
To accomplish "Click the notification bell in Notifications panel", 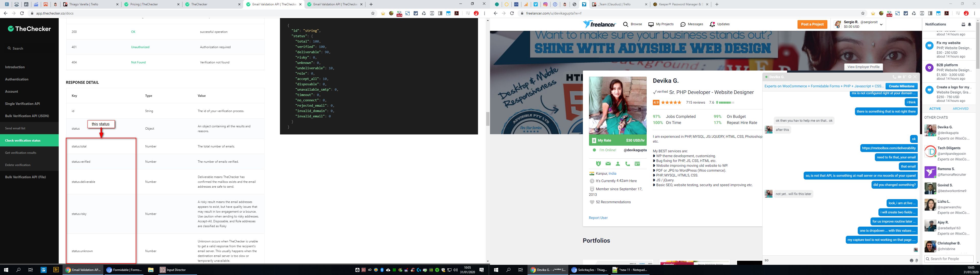I will coord(969,24).
